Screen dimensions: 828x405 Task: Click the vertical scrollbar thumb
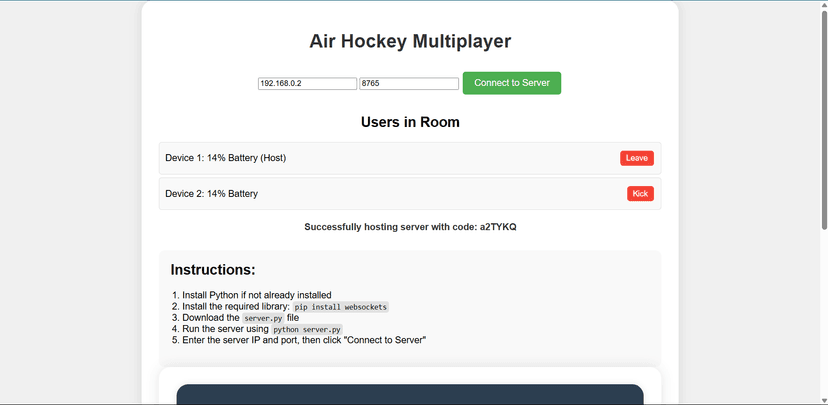coord(822,120)
